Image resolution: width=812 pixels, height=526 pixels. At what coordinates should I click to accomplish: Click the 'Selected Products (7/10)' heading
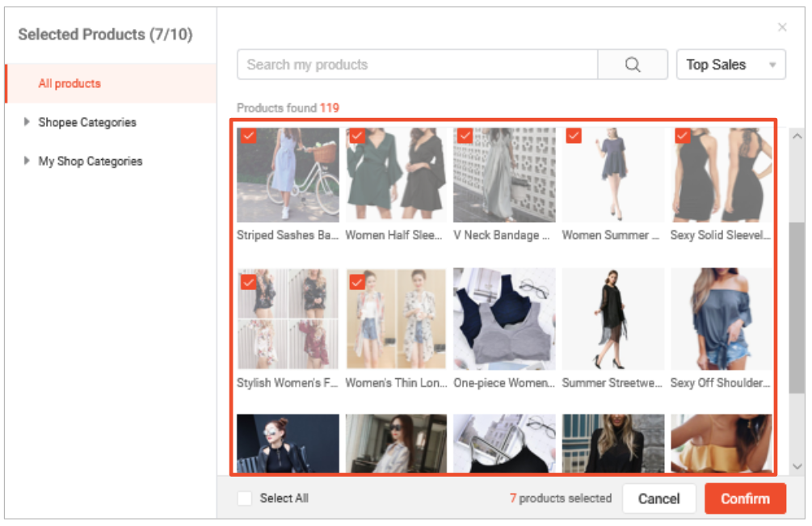point(105,34)
